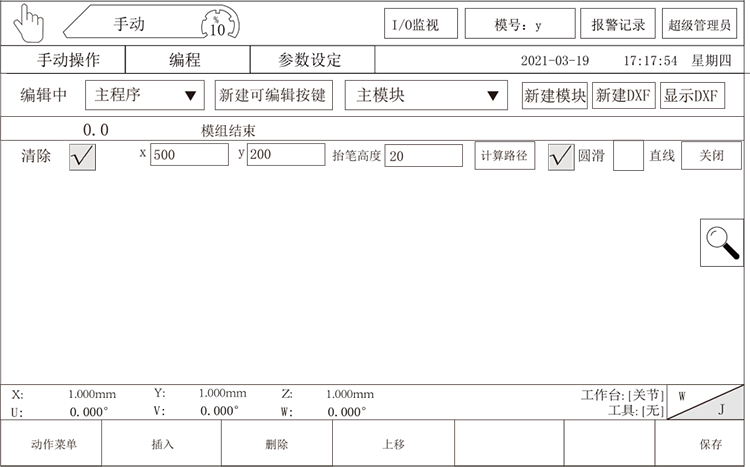Viewport: 750px width, 467px height.
Task: Open the 主模块 module dropdown
Action: tap(426, 96)
